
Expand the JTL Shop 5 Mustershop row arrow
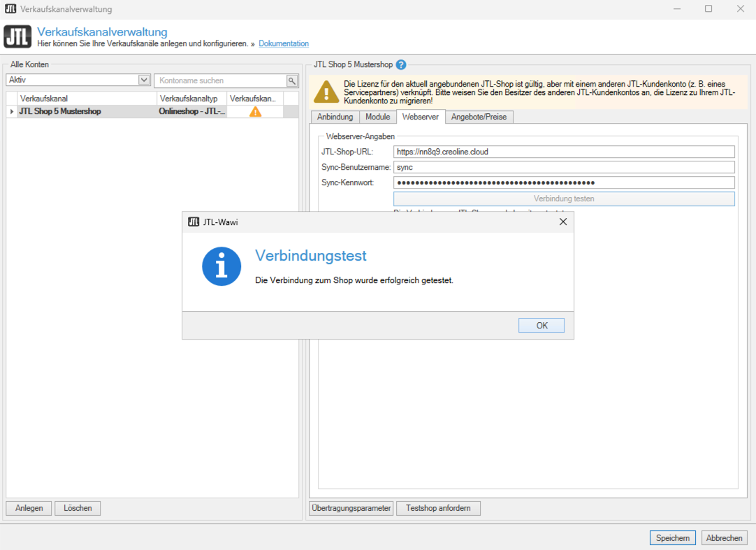[12, 111]
